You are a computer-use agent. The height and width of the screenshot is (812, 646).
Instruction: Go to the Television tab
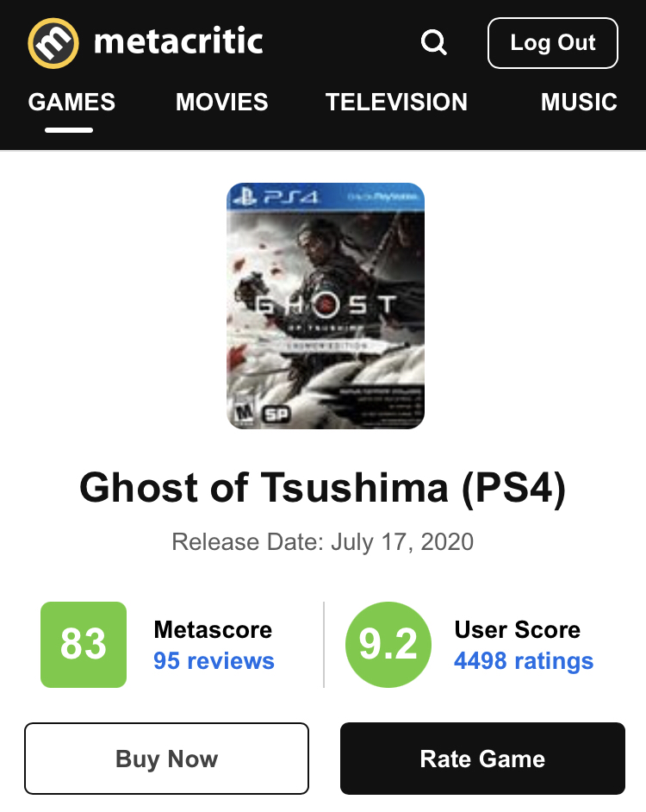[x=396, y=102]
